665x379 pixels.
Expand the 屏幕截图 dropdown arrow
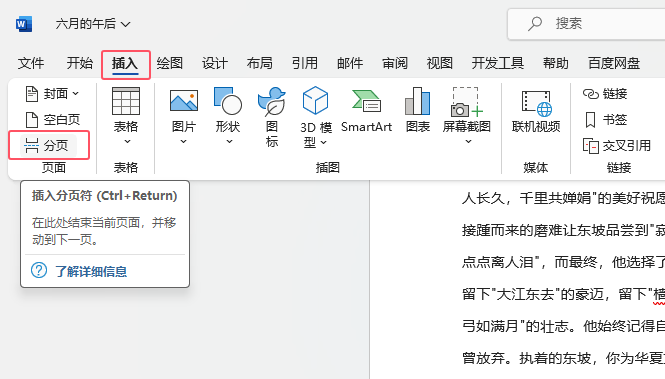(x=468, y=141)
